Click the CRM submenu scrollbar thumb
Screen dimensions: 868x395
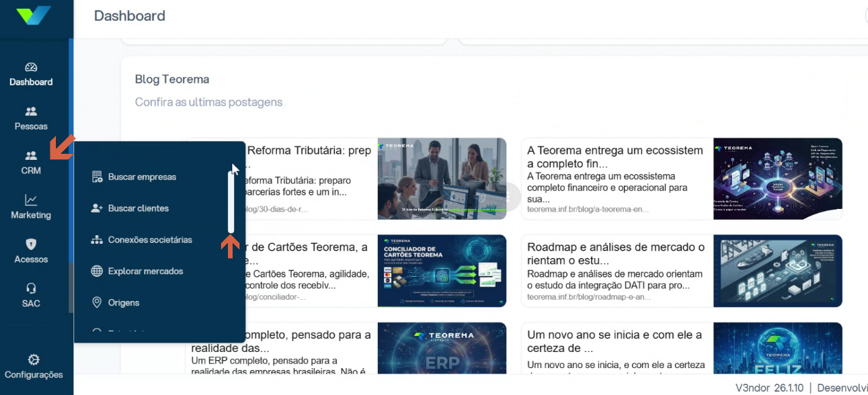pos(231,201)
